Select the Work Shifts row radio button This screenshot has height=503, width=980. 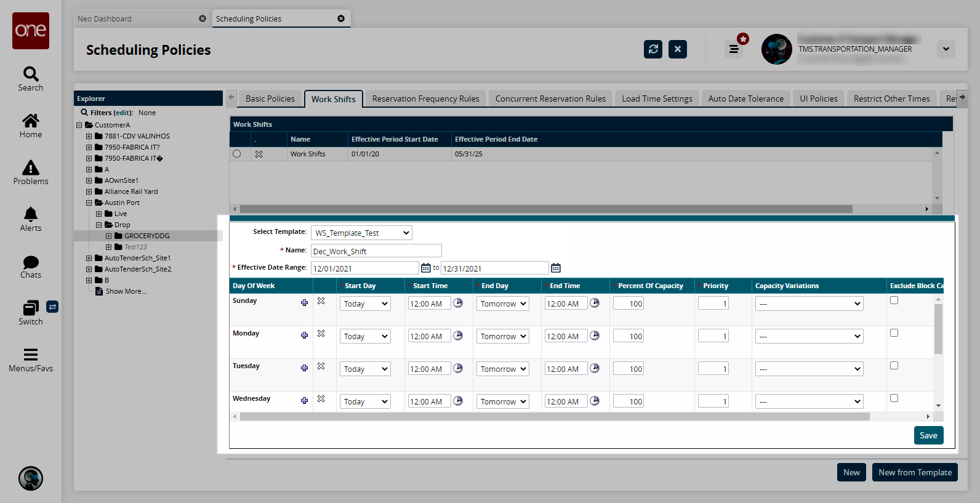click(237, 154)
